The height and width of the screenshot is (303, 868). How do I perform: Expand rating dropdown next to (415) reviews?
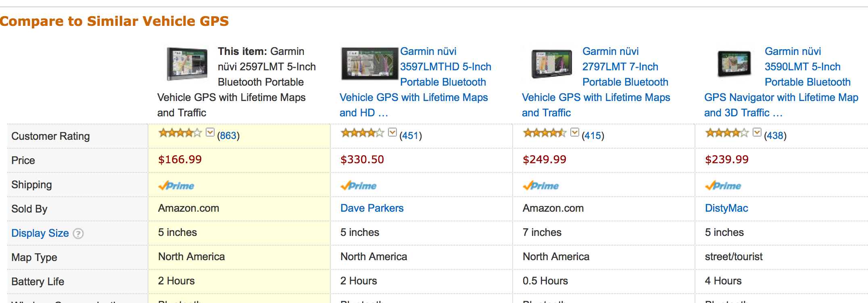coord(575,133)
